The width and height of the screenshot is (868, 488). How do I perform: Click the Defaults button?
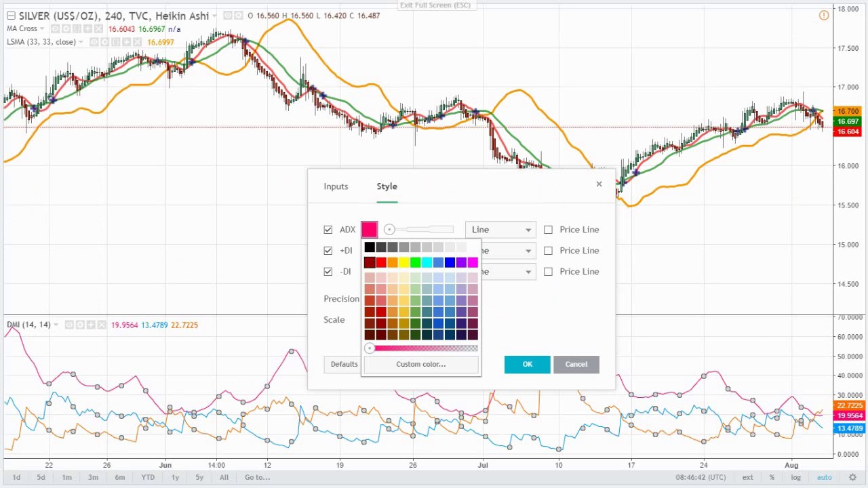pyautogui.click(x=344, y=364)
